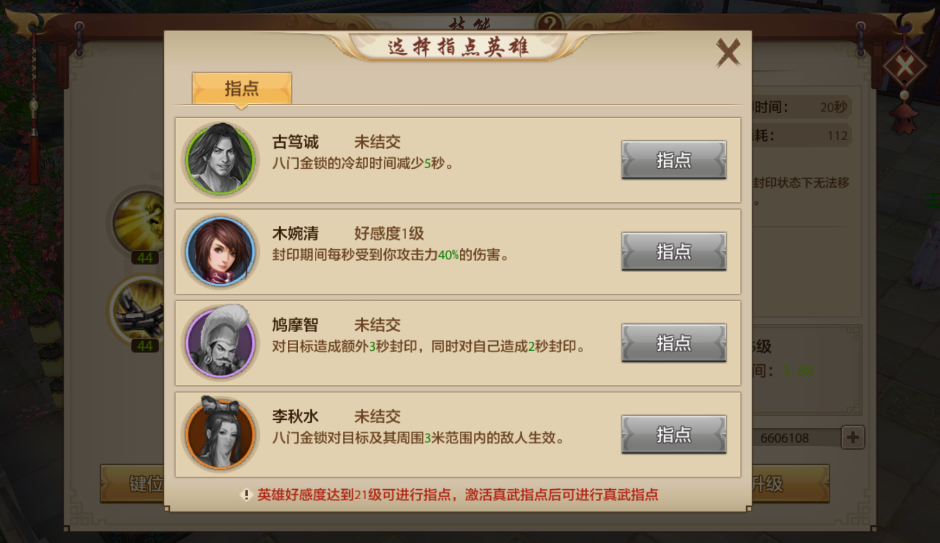Open the question mark help icon
Image resolution: width=940 pixels, height=543 pixels.
pyautogui.click(x=550, y=23)
